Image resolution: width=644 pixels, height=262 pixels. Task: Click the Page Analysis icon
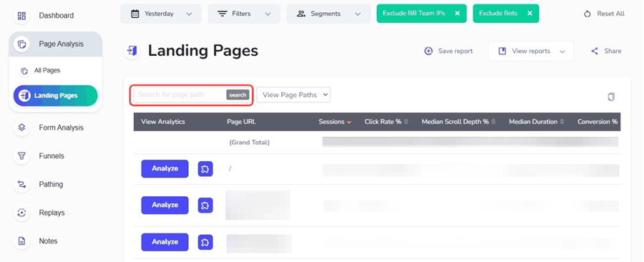click(x=21, y=44)
